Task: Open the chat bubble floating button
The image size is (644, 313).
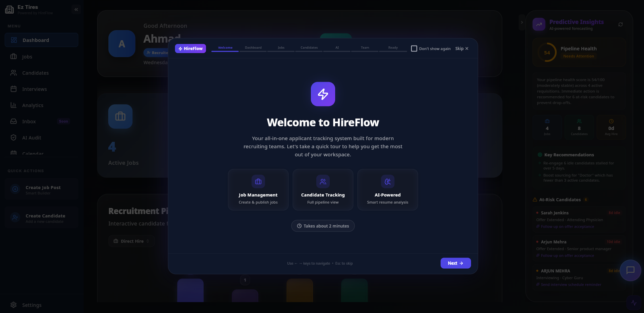Action: point(630,270)
